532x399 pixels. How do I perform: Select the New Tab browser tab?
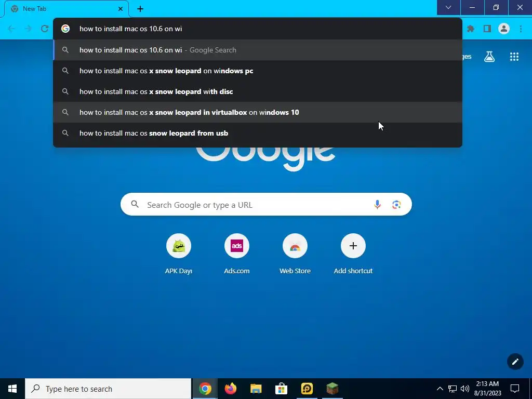[x=66, y=9]
